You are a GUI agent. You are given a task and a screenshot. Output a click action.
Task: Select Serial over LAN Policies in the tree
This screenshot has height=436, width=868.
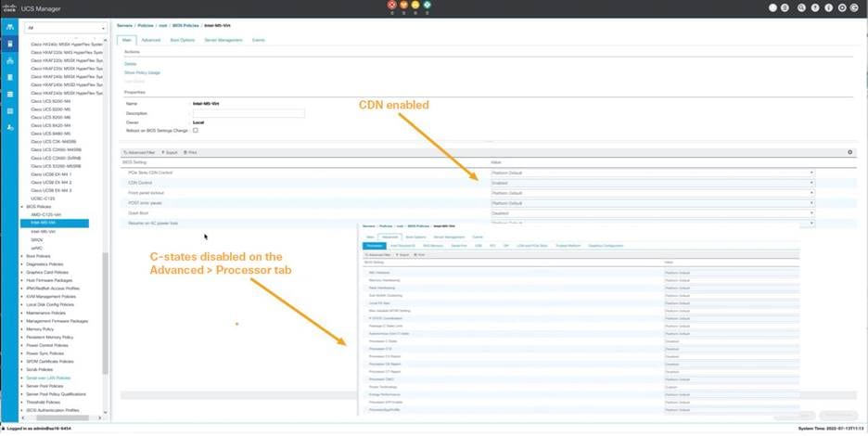point(48,378)
